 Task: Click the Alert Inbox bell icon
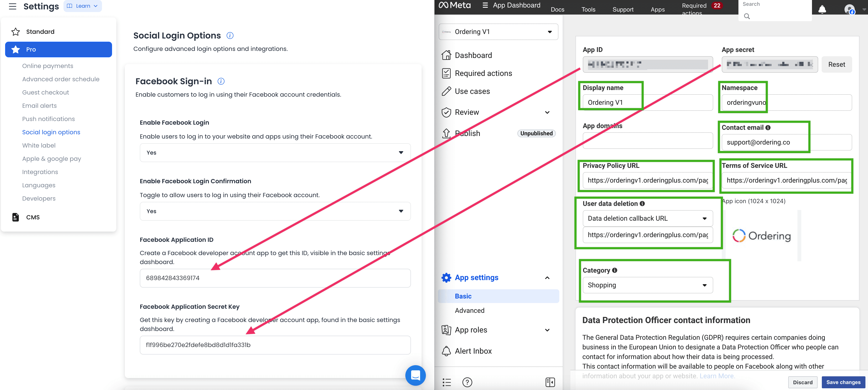pos(446,351)
